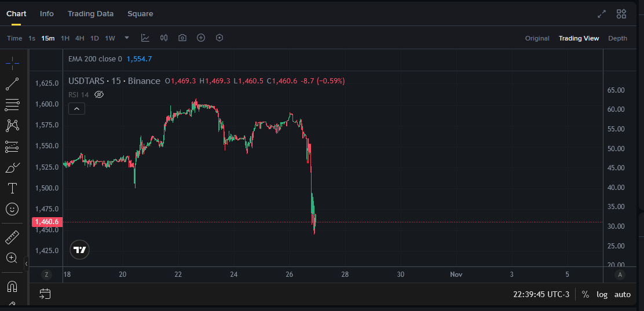Select the 1s time interval
Image resolution: width=644 pixels, height=311 pixels.
coord(32,38)
